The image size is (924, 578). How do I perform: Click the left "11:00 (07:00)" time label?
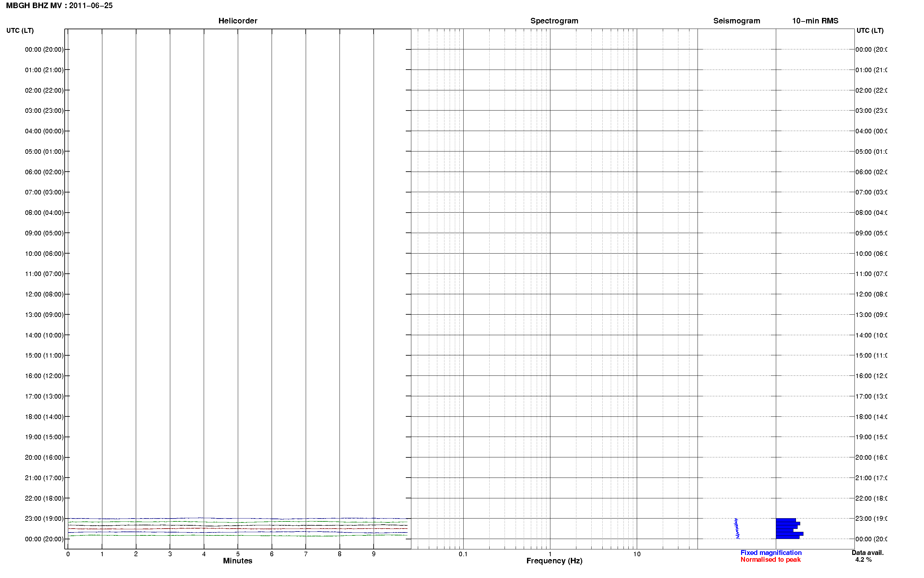(x=44, y=274)
